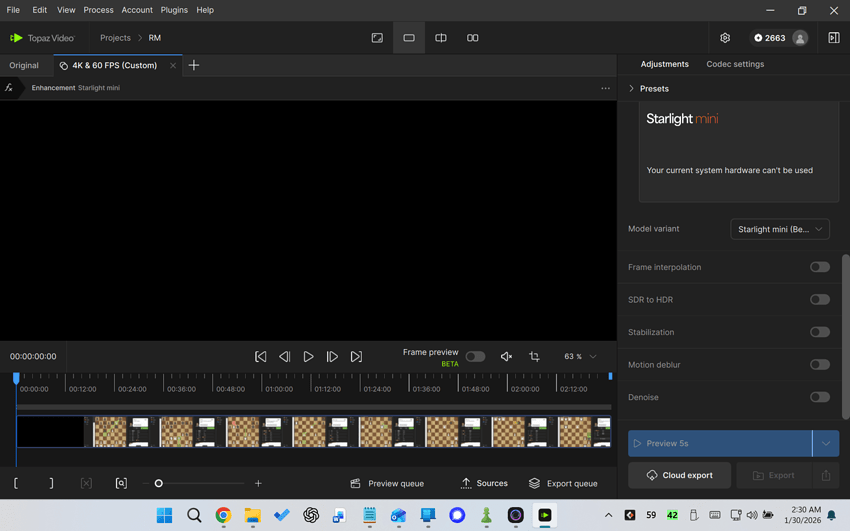Go to Projects breadcrumb
Image resolution: width=850 pixels, height=531 pixels.
(x=115, y=38)
